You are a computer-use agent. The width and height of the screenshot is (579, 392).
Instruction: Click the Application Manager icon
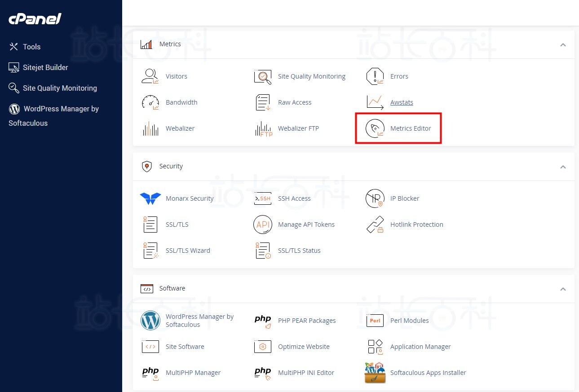[375, 347]
